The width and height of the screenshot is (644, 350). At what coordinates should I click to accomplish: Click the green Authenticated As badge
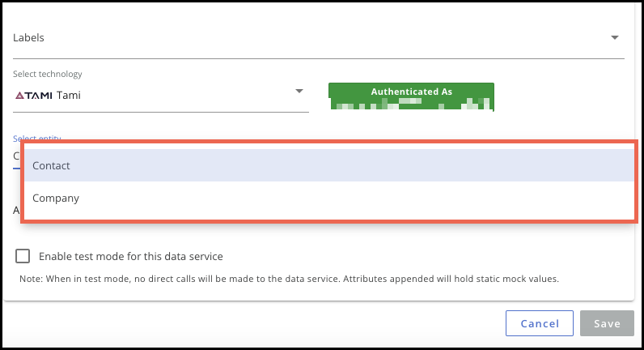(411, 97)
